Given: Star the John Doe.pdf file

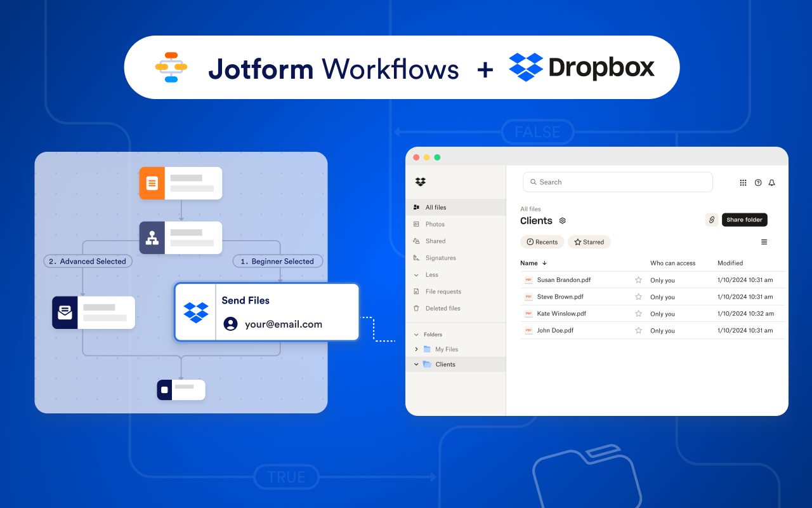Looking at the screenshot, I should (x=638, y=330).
